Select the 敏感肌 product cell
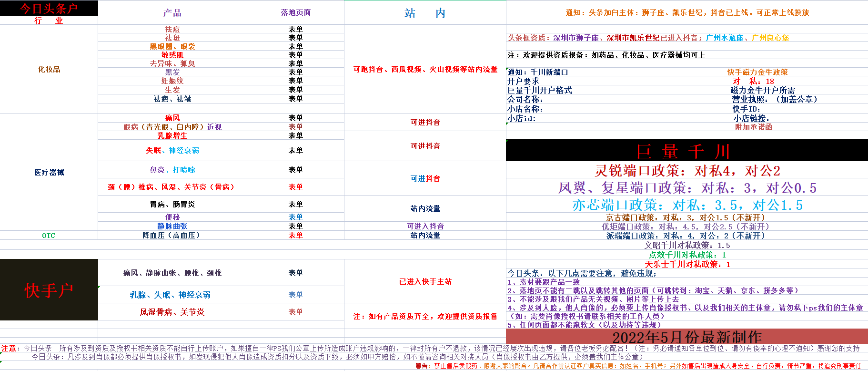 (x=172, y=55)
